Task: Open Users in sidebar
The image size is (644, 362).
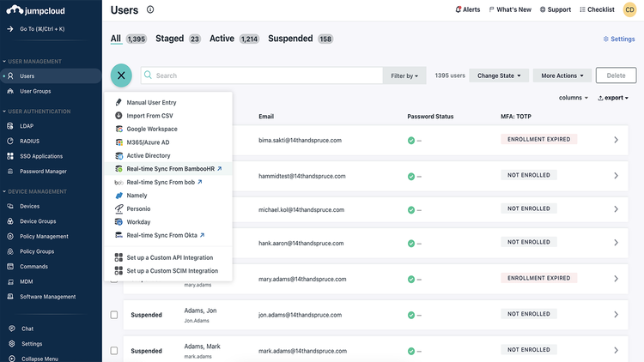Action: pyautogui.click(x=51, y=76)
